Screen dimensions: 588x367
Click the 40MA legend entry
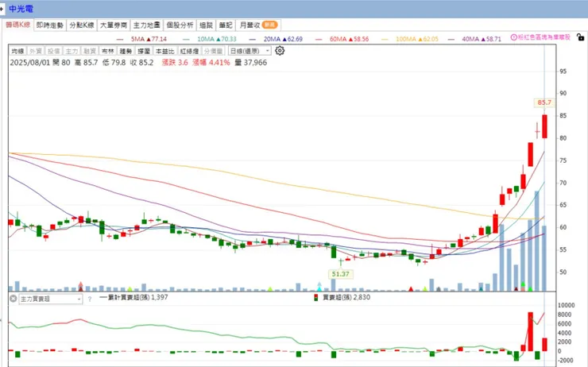pos(474,39)
